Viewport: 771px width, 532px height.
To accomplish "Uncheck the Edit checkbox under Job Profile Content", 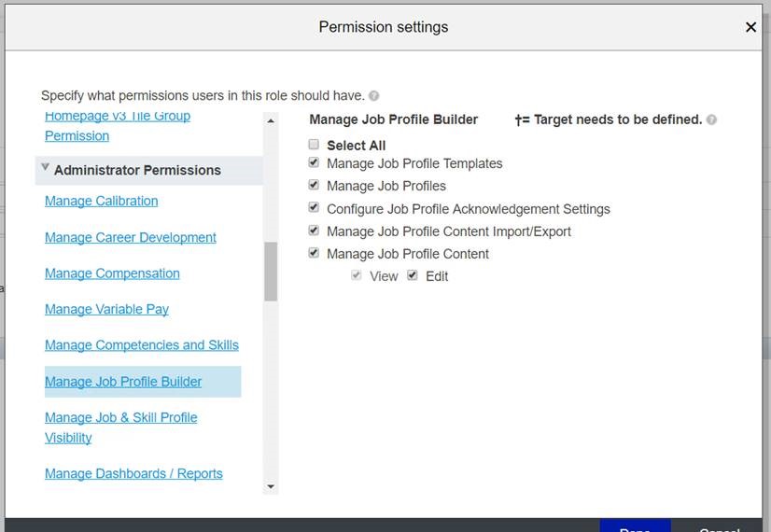I will pyautogui.click(x=413, y=275).
